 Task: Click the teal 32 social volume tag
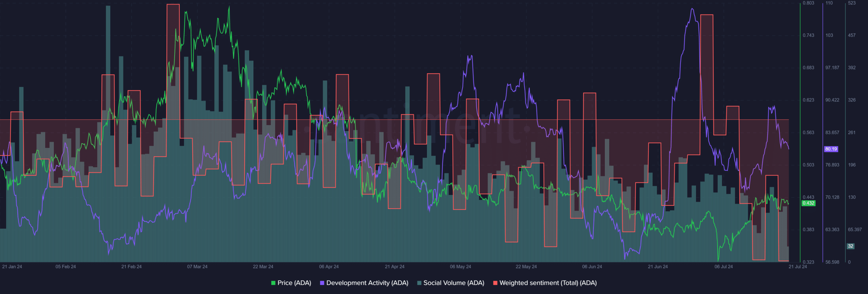coord(850,246)
